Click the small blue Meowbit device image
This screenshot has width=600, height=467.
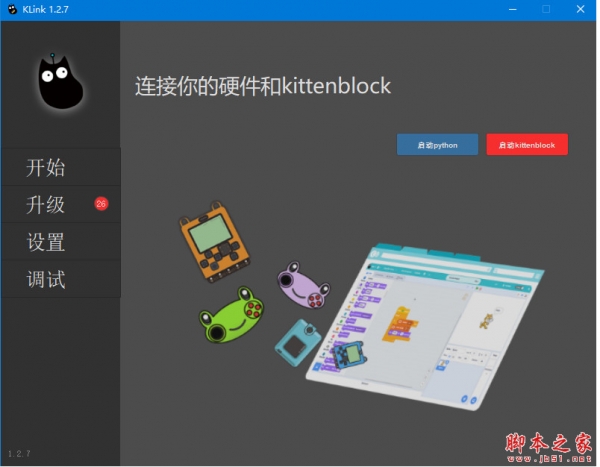350,355
